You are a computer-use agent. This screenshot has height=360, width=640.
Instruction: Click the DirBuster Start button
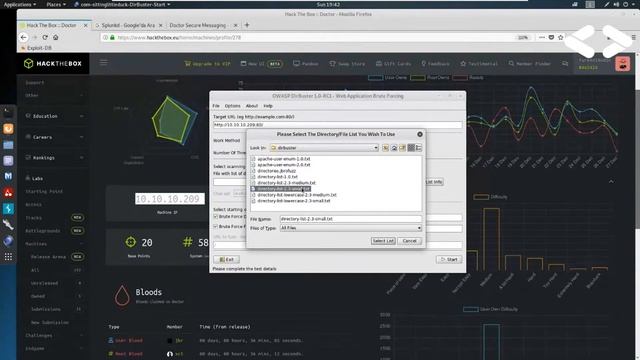click(449, 260)
